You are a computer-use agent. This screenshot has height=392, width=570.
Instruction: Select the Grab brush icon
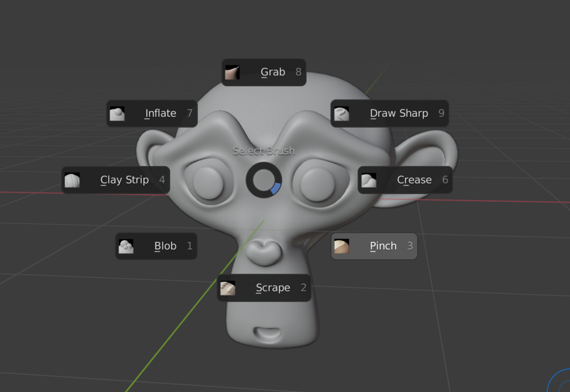(232, 73)
